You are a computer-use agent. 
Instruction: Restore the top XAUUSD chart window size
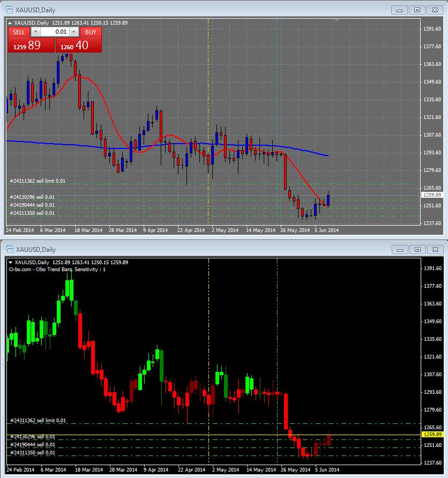point(418,10)
